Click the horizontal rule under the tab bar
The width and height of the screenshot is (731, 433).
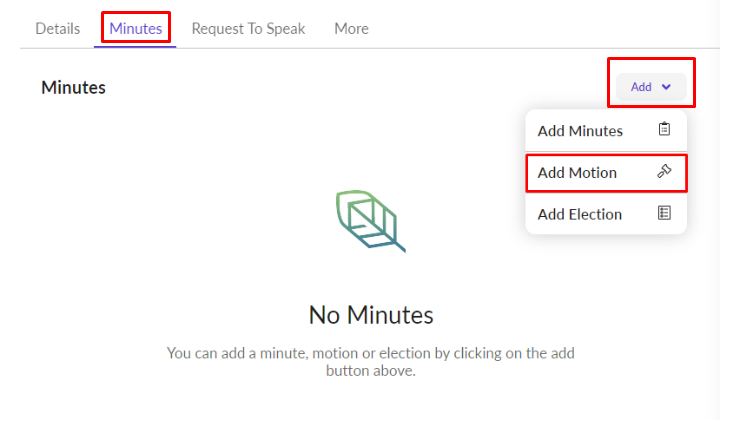[450, 48]
